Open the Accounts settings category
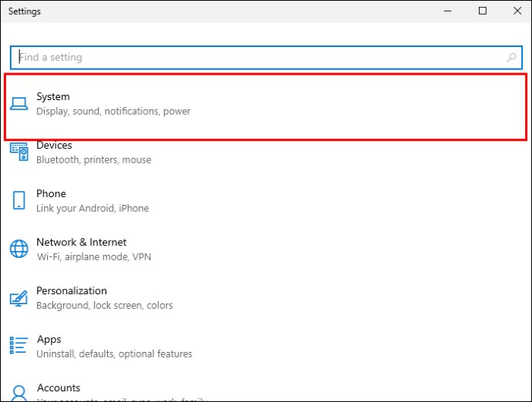This screenshot has width=532, height=402. point(59,388)
